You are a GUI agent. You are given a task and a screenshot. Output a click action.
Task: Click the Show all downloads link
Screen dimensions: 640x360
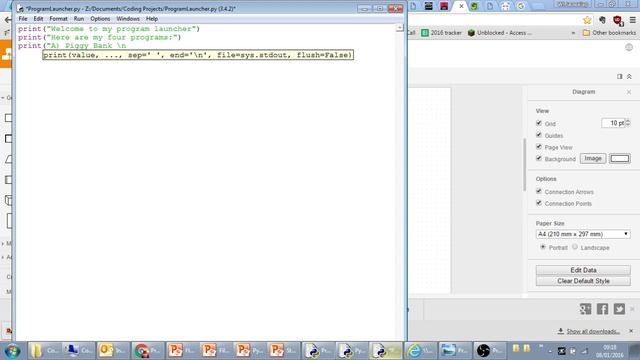593,331
